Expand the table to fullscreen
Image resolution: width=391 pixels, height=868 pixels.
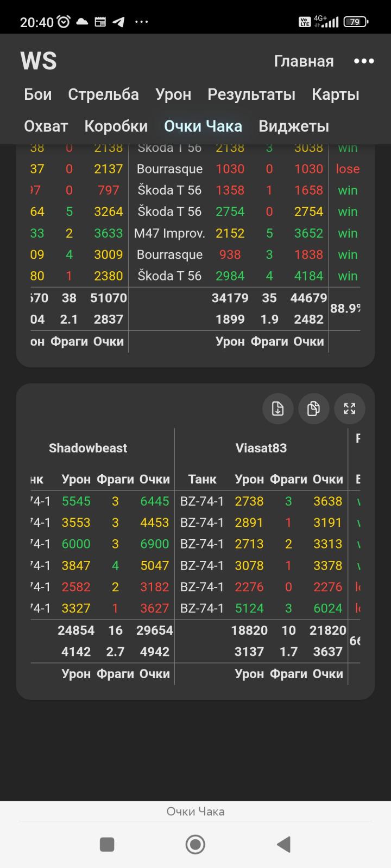tap(349, 409)
